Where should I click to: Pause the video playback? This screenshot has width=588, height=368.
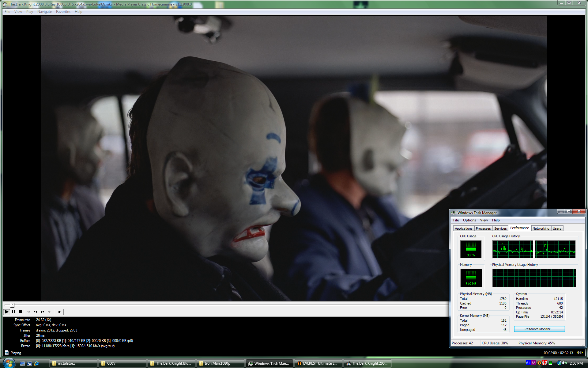[13, 312]
